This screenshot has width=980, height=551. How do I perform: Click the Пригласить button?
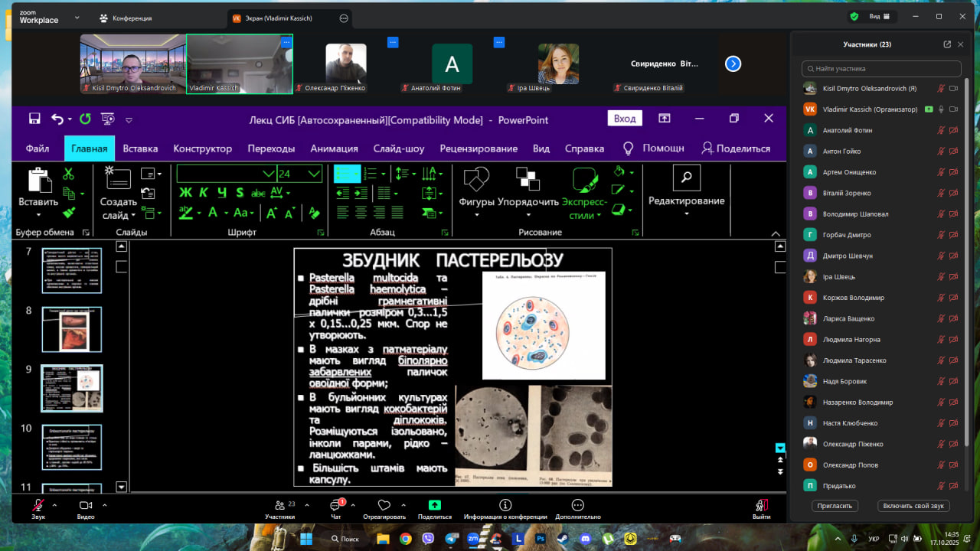(835, 506)
